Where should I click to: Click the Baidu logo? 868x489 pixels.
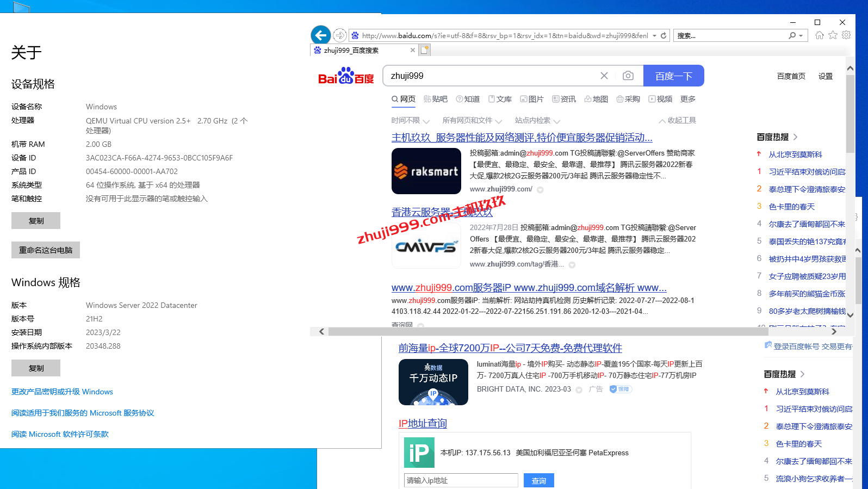(x=346, y=76)
